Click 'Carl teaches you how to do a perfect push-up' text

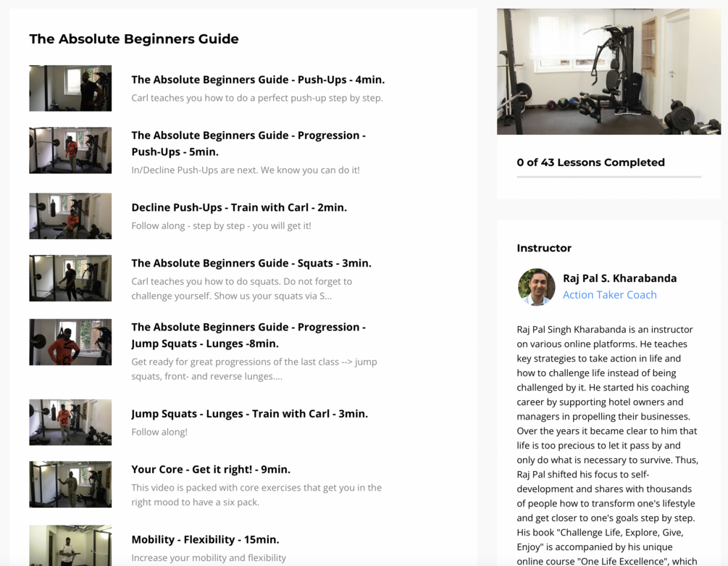pyautogui.click(x=257, y=98)
